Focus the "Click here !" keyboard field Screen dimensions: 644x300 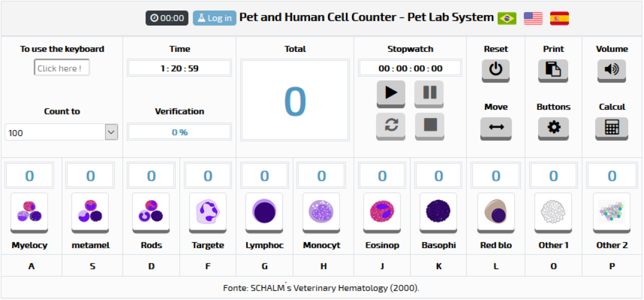click(62, 68)
